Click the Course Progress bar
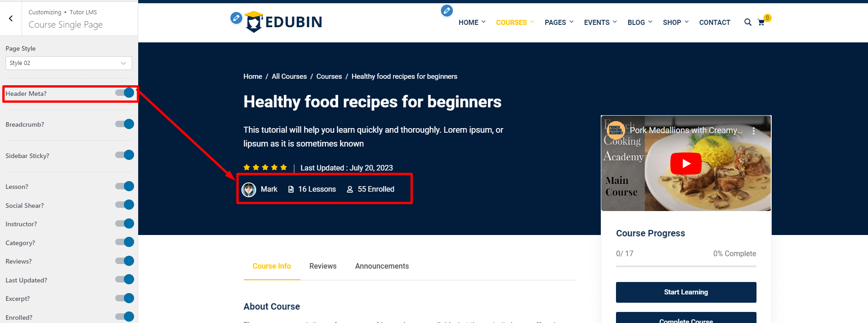 click(686, 266)
